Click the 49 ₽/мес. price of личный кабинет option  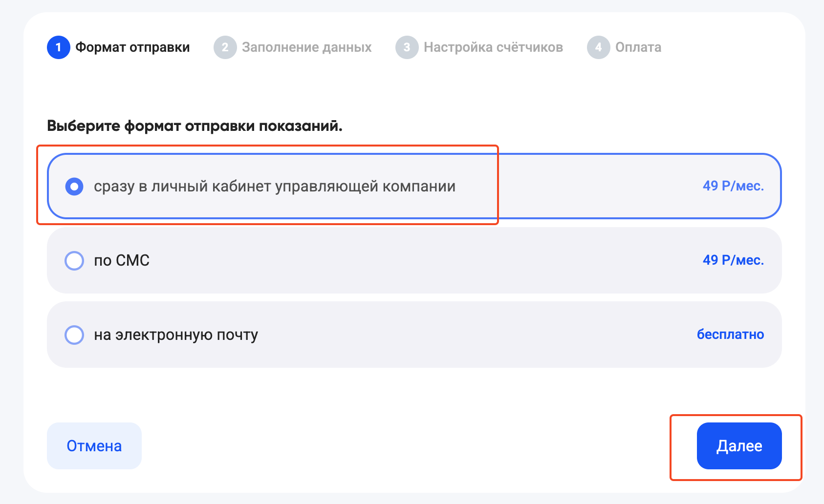[x=733, y=186]
